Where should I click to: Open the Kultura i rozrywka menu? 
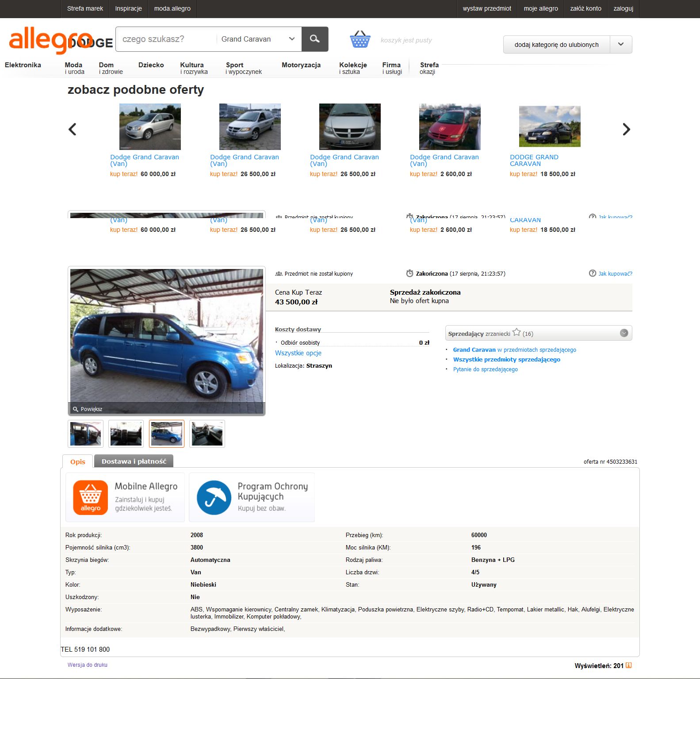pyautogui.click(x=194, y=68)
